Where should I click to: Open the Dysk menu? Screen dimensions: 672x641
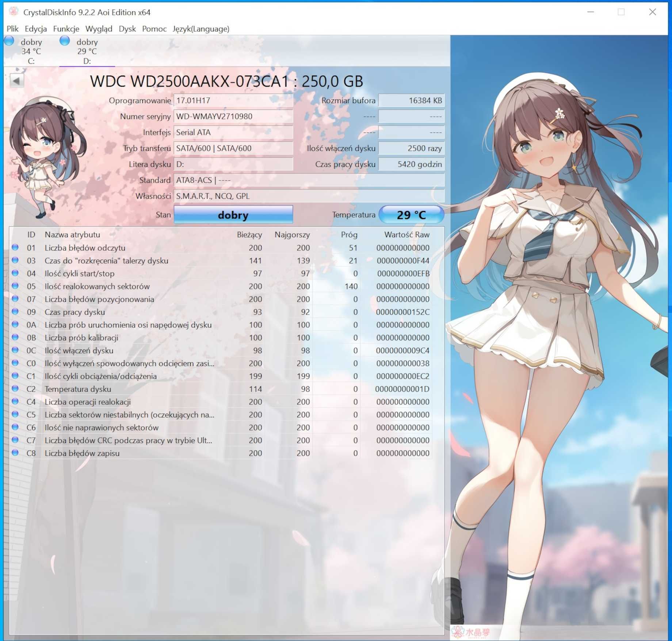click(x=127, y=29)
